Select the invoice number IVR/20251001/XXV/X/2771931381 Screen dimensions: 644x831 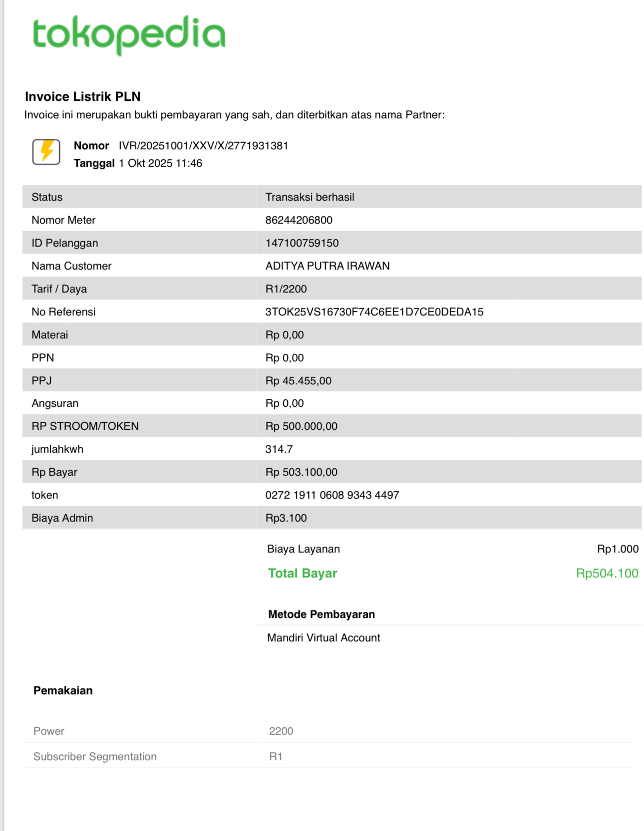tap(203, 146)
